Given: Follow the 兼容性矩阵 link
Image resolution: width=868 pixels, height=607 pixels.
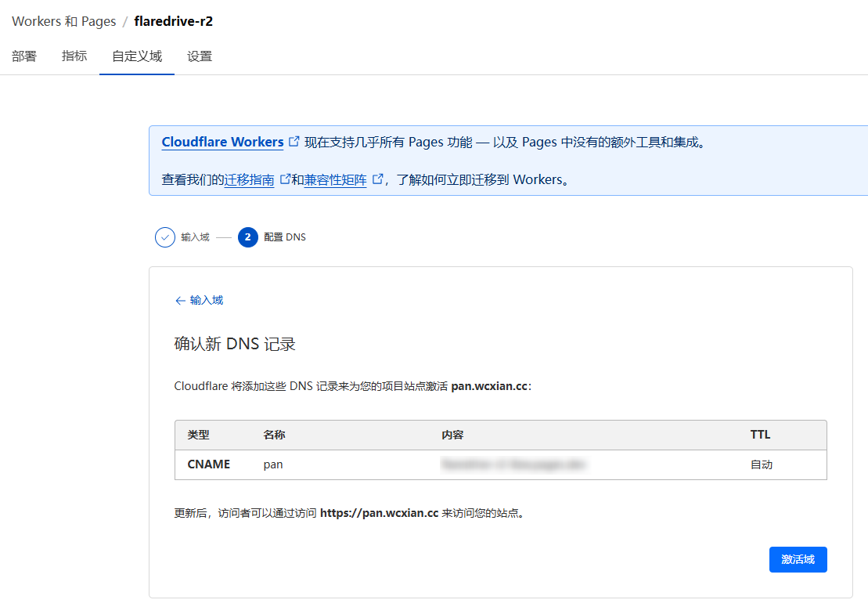Looking at the screenshot, I should pos(335,180).
